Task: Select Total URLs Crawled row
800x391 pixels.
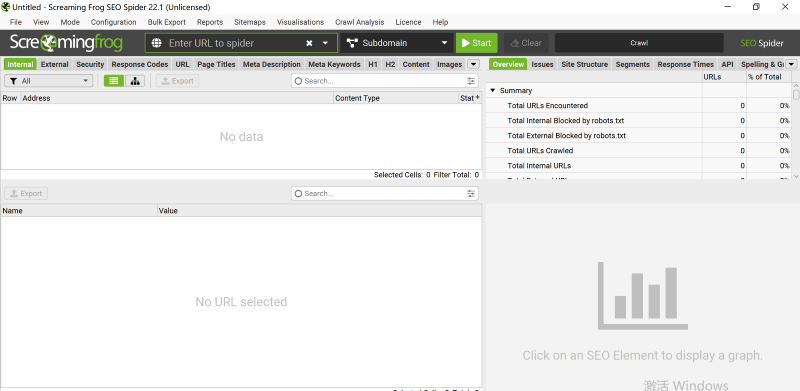Action: (639, 151)
